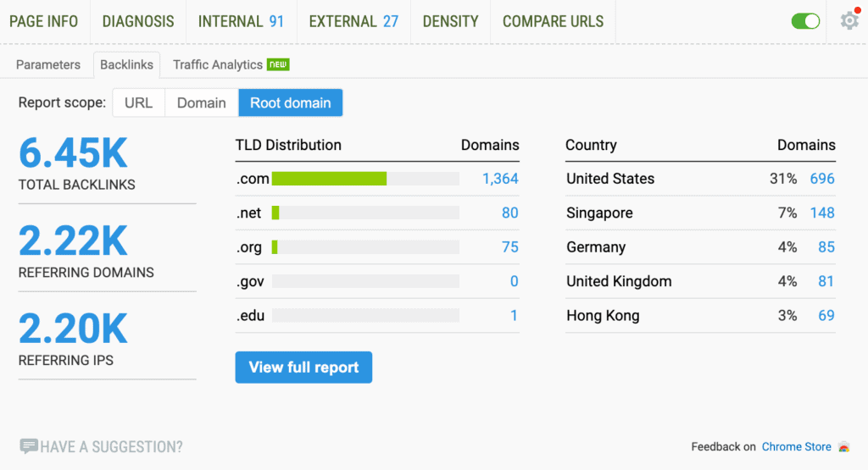This screenshot has height=470, width=868.
Task: Switch to the DENSITY tab
Action: 450,21
